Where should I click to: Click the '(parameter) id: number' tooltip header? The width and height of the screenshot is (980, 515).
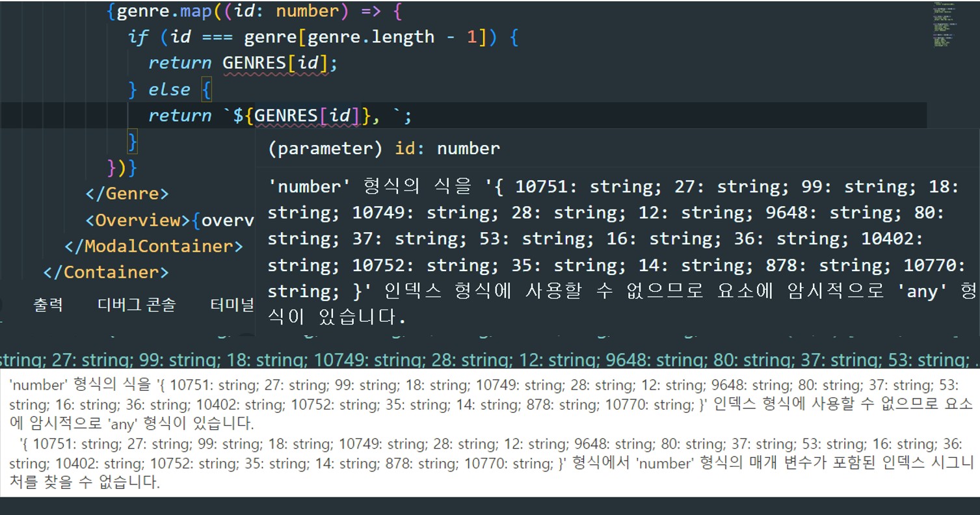384,148
